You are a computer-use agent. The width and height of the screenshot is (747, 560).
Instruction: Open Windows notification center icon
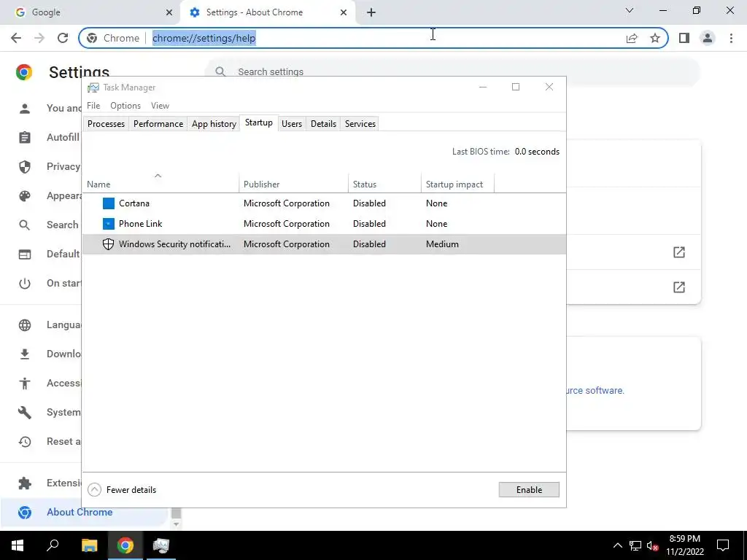point(723,545)
